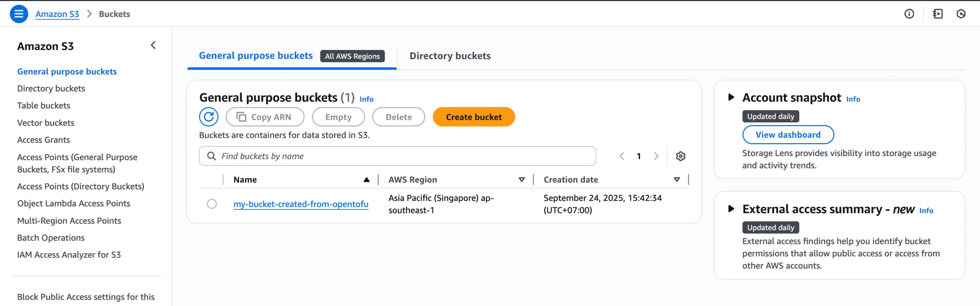
Task: Open Table buckets in sidebar
Action: pyautogui.click(x=44, y=106)
